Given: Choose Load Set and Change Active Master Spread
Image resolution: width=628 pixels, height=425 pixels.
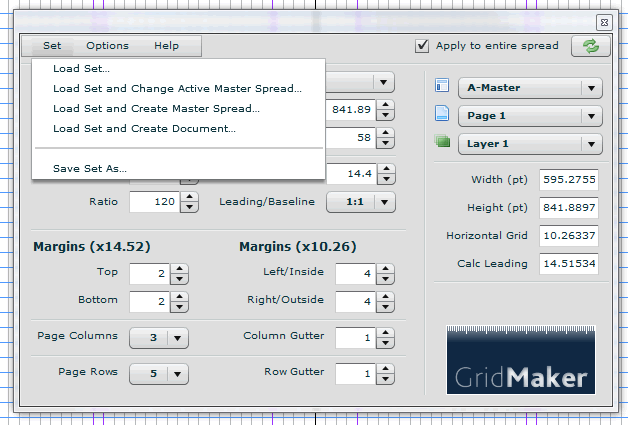Looking at the screenshot, I should 177,89.
